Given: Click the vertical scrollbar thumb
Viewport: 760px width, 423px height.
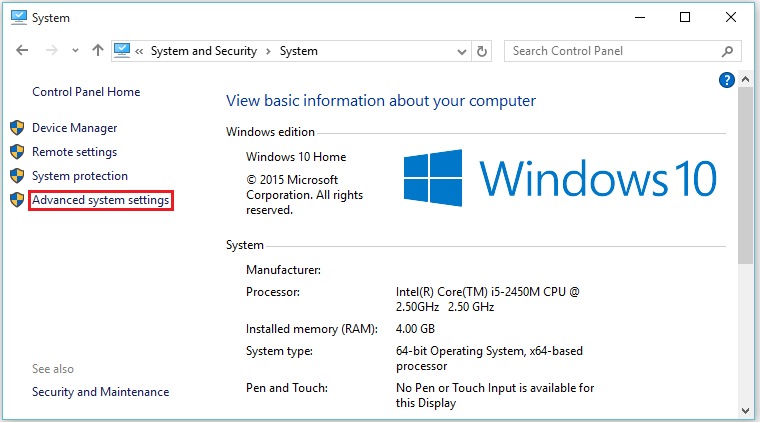Looking at the screenshot, I should pos(745,176).
